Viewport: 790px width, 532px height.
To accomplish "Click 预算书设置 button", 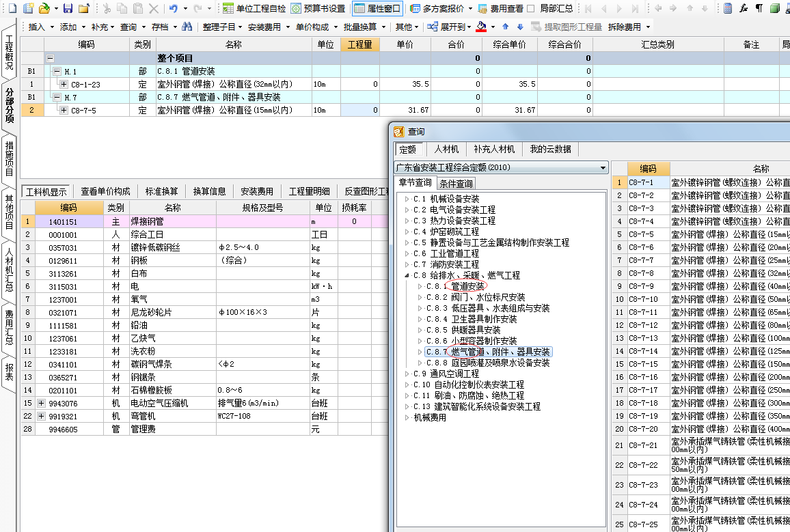I will click(318, 8).
